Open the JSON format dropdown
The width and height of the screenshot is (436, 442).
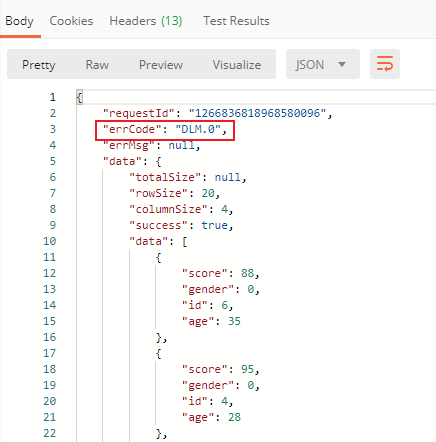pos(323,64)
